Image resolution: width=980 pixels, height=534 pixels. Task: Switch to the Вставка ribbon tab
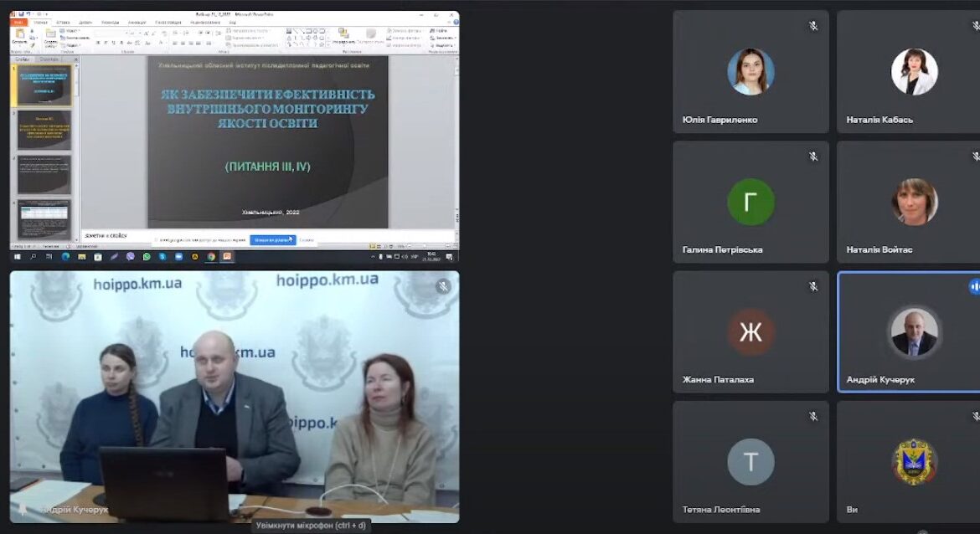63,22
